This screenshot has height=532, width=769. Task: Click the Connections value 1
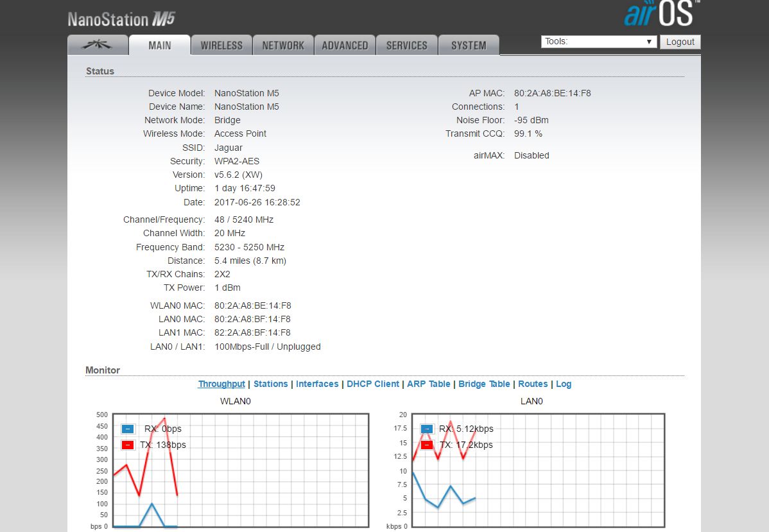[517, 107]
